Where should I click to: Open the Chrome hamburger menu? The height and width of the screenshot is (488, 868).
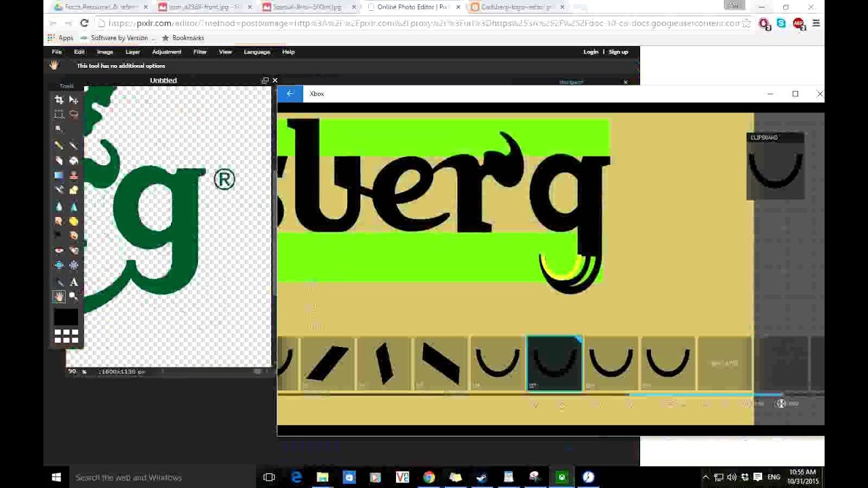816,23
